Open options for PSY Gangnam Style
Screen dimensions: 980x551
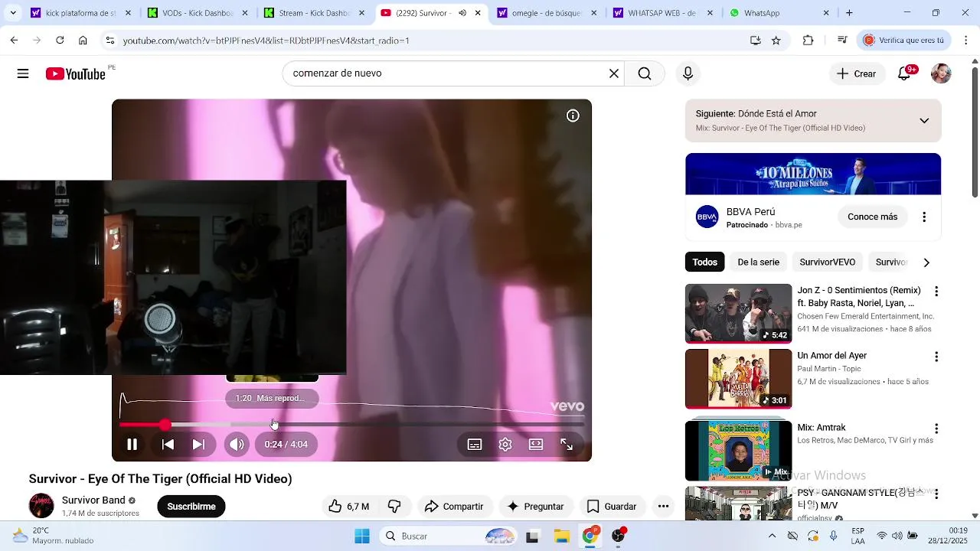pyautogui.click(x=936, y=494)
